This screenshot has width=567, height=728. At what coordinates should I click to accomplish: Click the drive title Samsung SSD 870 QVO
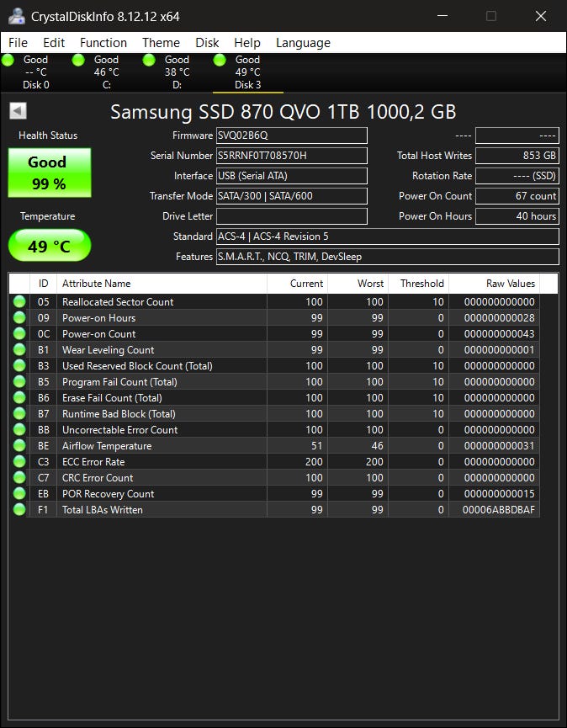[283, 112]
